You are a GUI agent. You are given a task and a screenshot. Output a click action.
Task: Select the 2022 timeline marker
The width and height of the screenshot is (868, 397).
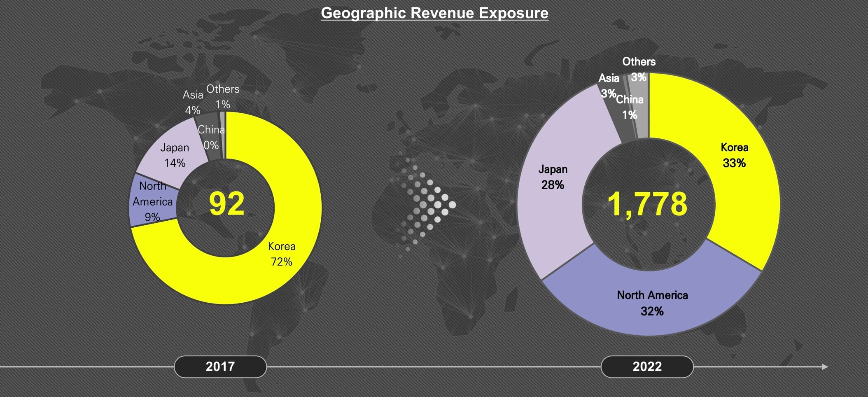click(x=647, y=367)
